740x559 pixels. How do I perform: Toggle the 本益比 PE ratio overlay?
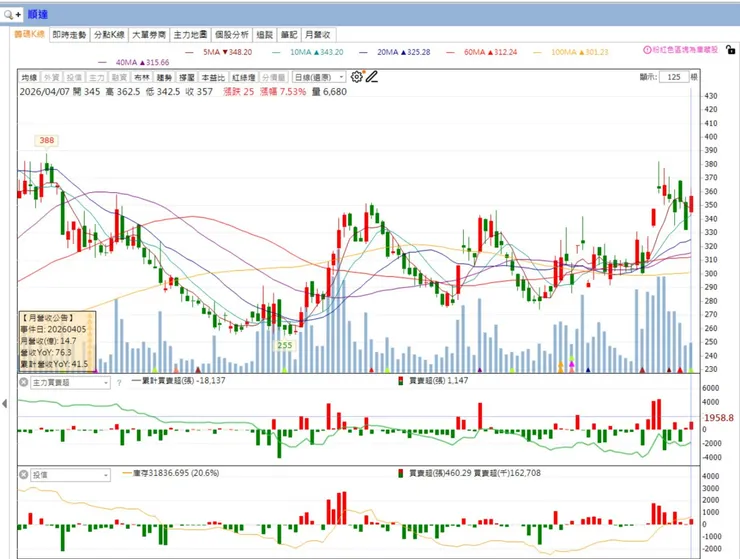click(213, 77)
